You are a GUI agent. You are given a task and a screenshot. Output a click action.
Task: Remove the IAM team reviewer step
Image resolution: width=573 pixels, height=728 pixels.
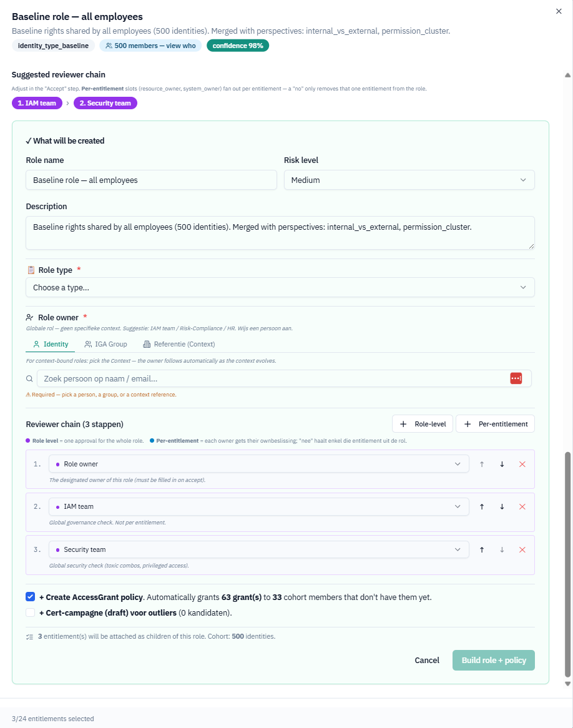(x=522, y=506)
